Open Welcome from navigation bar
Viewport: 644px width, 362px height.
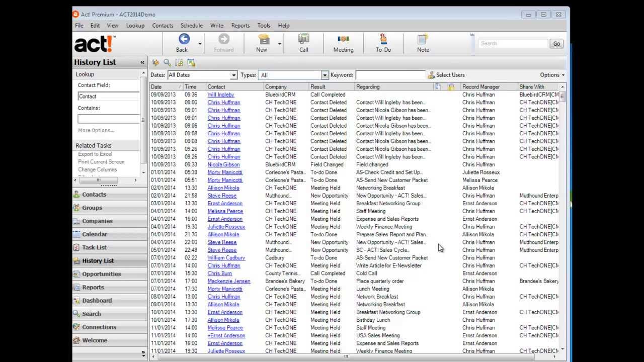[x=110, y=340]
